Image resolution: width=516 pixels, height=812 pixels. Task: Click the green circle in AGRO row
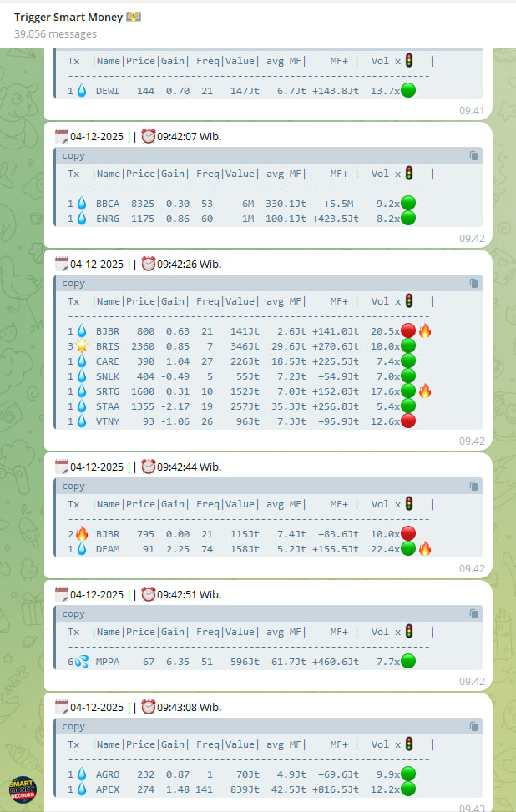coord(408,774)
